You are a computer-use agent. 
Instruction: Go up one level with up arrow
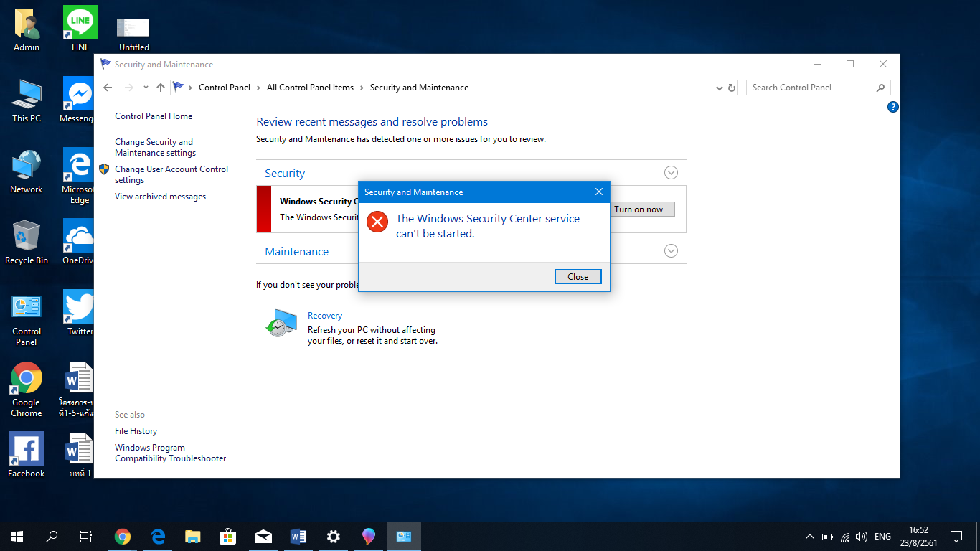[161, 88]
